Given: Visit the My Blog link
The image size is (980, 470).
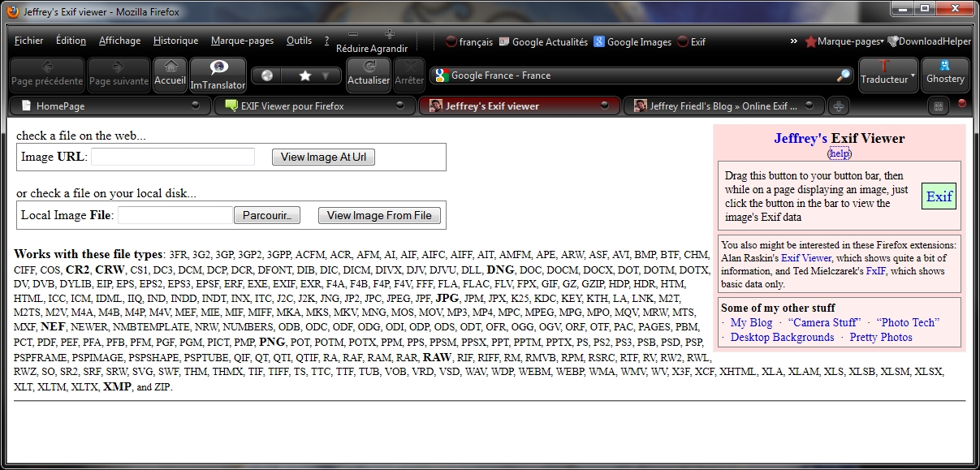Looking at the screenshot, I should (x=752, y=322).
